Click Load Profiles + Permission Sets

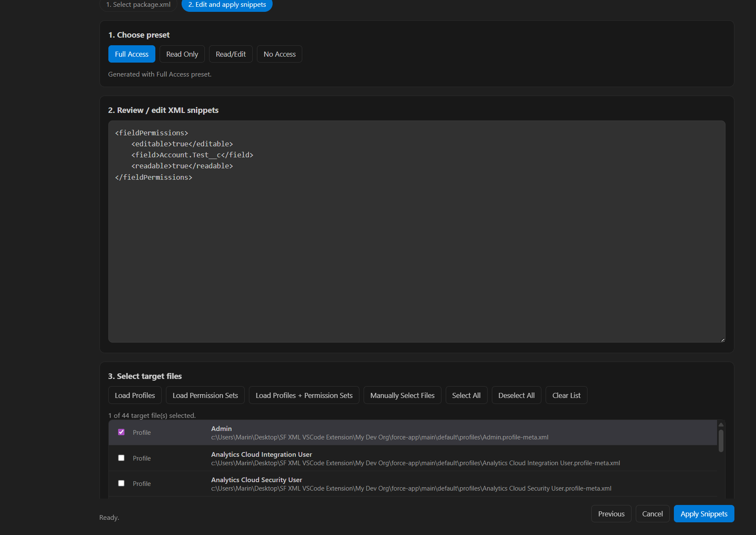(x=304, y=395)
